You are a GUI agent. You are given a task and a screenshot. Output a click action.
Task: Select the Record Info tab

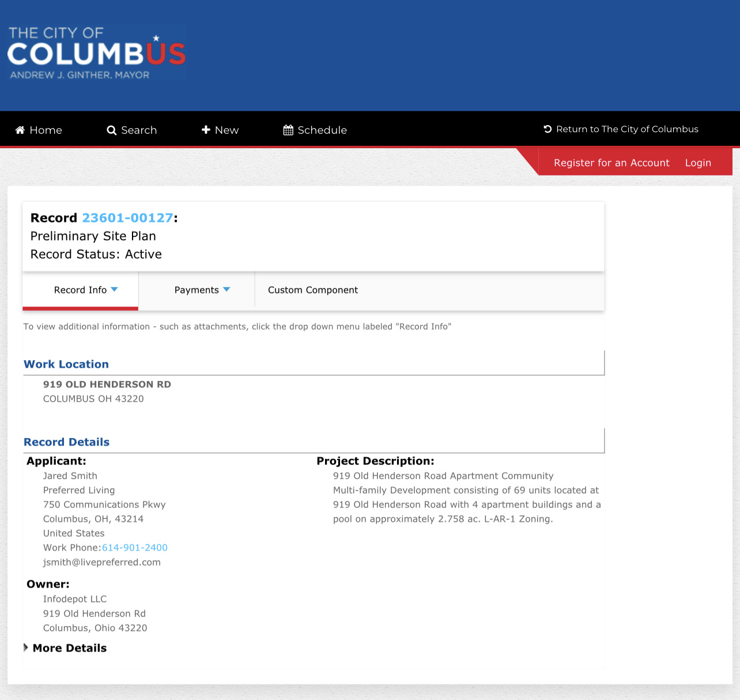80,290
